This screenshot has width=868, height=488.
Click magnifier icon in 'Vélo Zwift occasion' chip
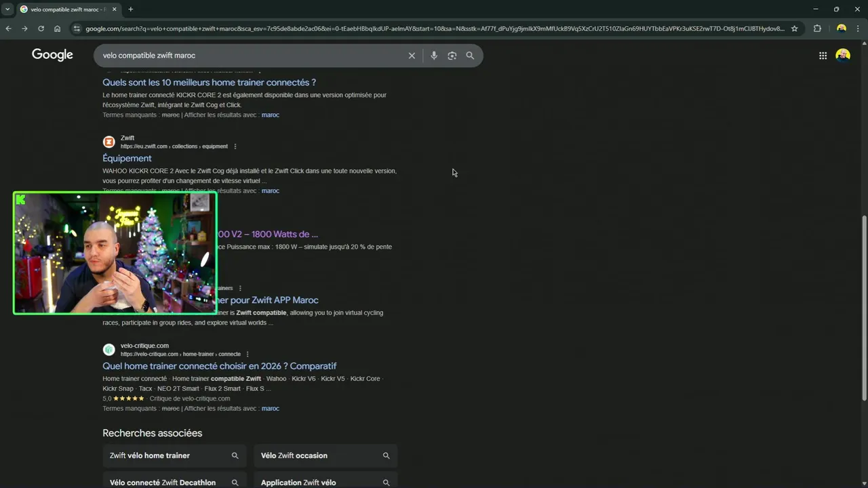(386, 455)
